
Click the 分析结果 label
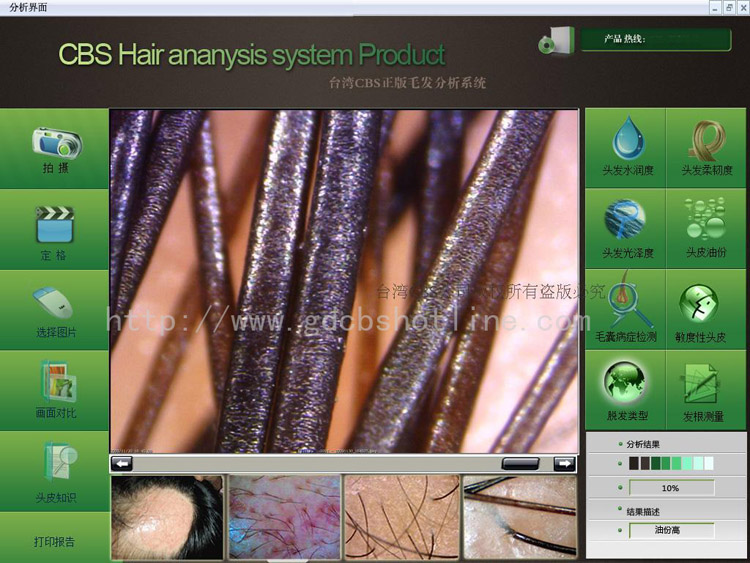click(643, 444)
